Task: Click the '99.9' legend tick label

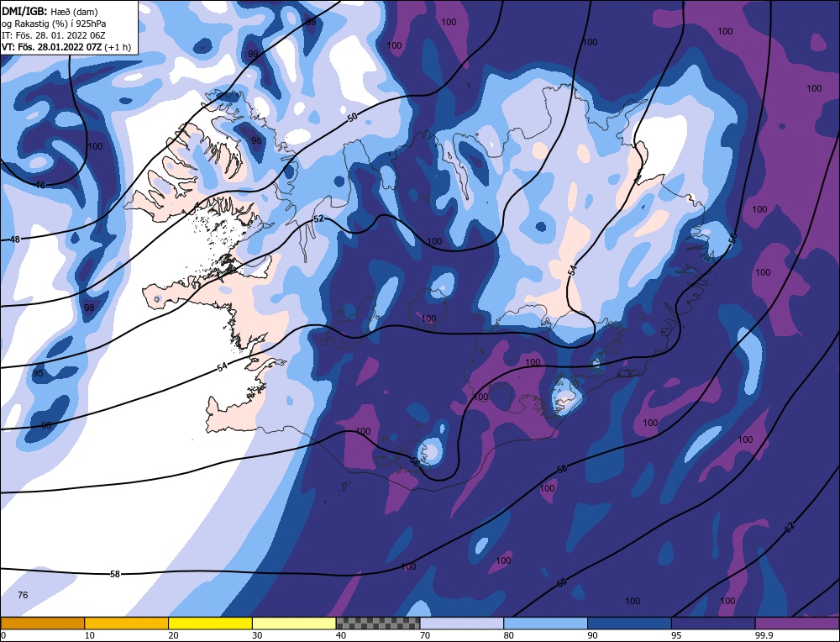Action: click(762, 635)
